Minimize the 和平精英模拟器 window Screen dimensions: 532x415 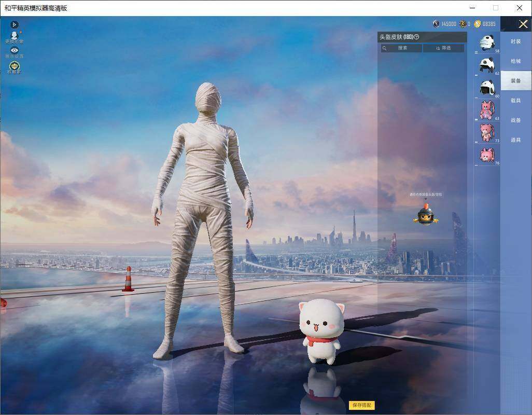pyautogui.click(x=472, y=8)
